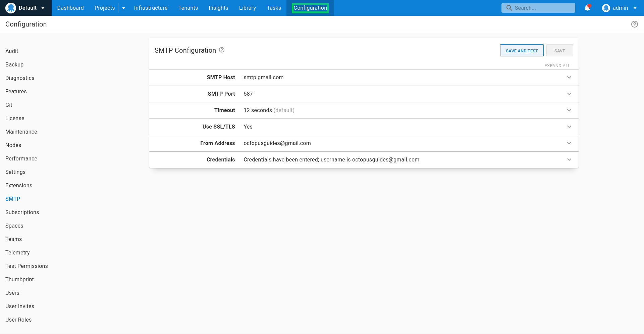
Task: Click the Save button
Action: (x=559, y=51)
